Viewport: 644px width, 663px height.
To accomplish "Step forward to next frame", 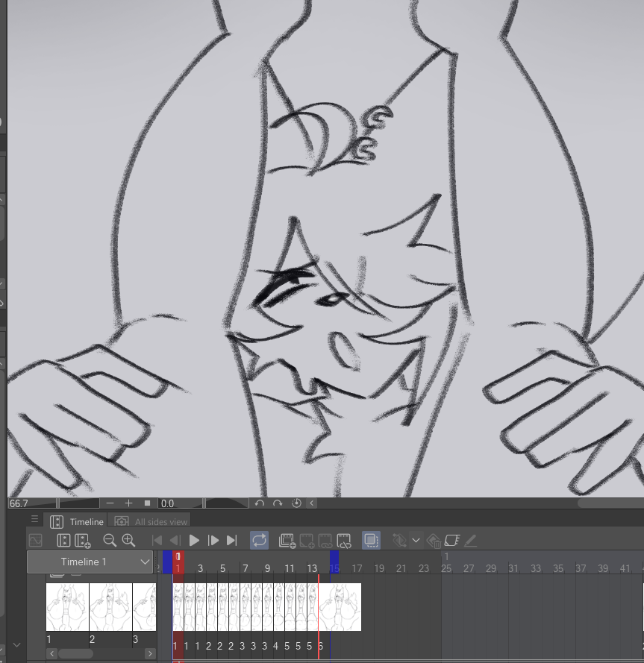I will 213,541.
